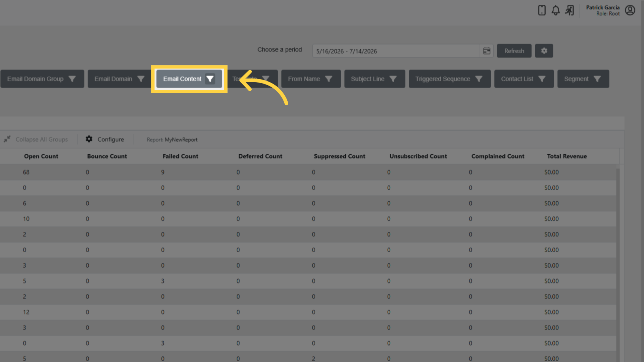This screenshot has width=644, height=362.
Task: Click the funnel icon on Segment
Action: pos(597,79)
